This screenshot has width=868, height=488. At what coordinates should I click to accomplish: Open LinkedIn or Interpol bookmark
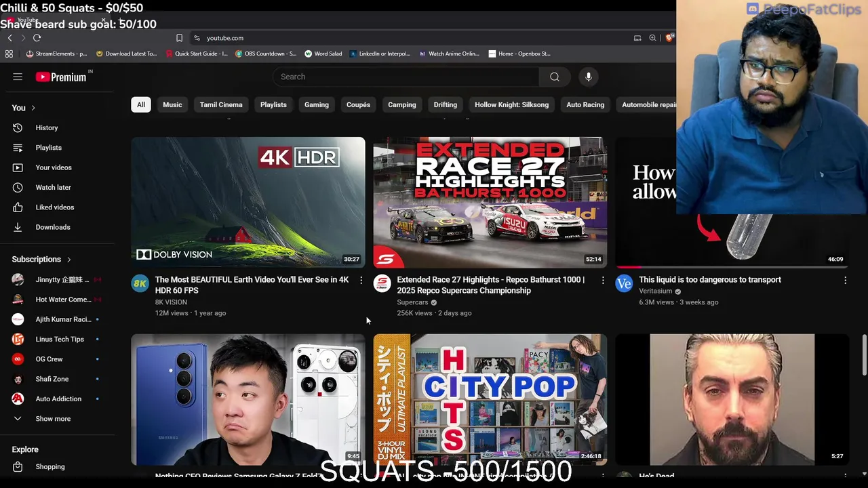[380, 54]
